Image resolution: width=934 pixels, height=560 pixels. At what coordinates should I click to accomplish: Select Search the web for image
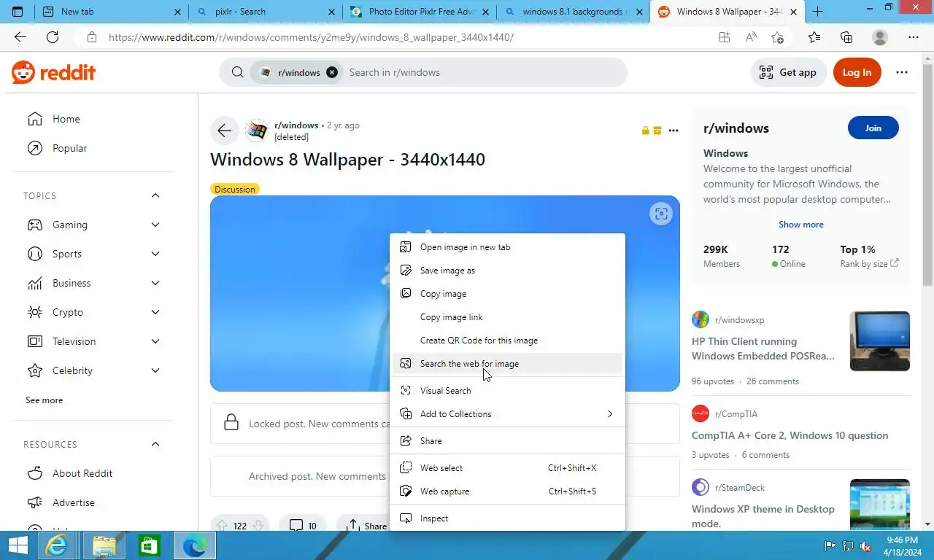[x=507, y=364]
